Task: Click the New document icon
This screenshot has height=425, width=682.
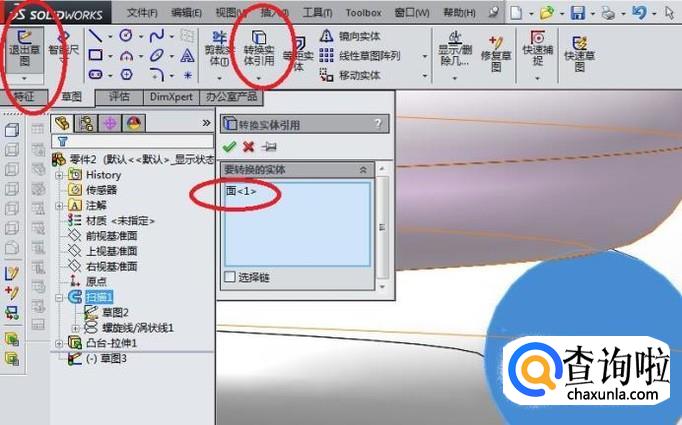Action: (x=516, y=13)
